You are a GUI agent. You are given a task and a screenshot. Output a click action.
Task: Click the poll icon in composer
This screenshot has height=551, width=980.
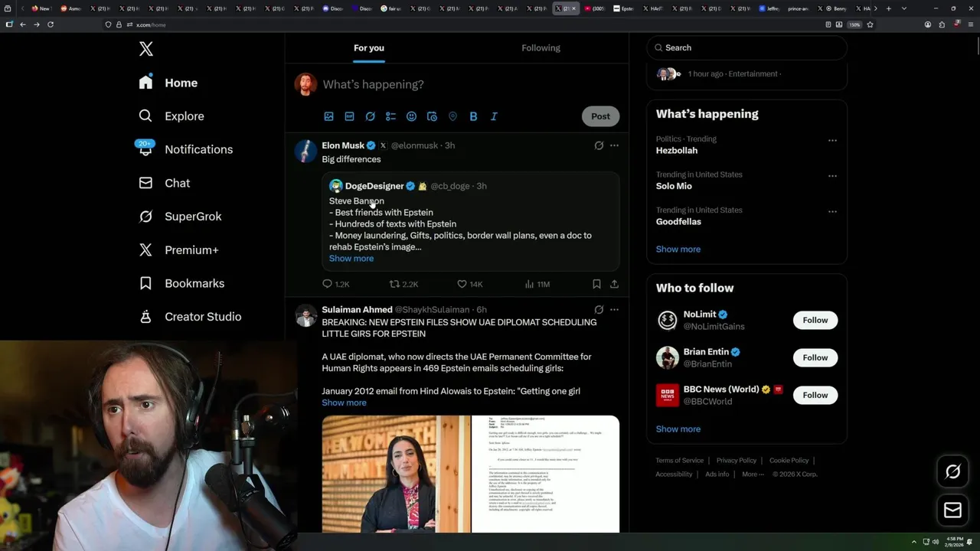point(390,116)
